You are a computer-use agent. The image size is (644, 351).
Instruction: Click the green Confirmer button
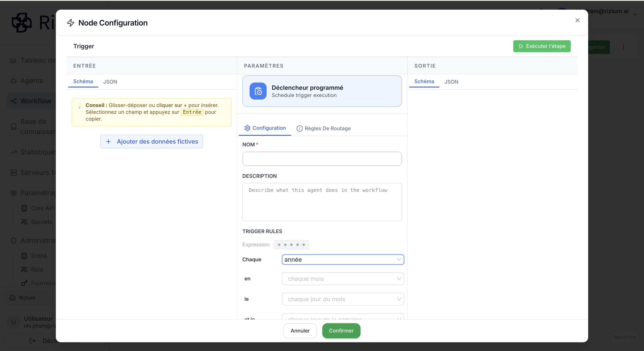click(x=341, y=331)
